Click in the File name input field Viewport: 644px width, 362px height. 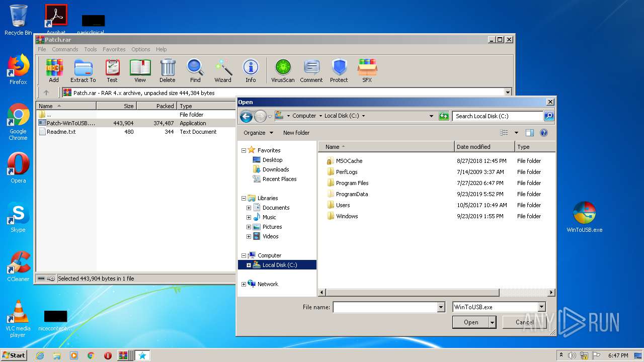click(x=385, y=307)
